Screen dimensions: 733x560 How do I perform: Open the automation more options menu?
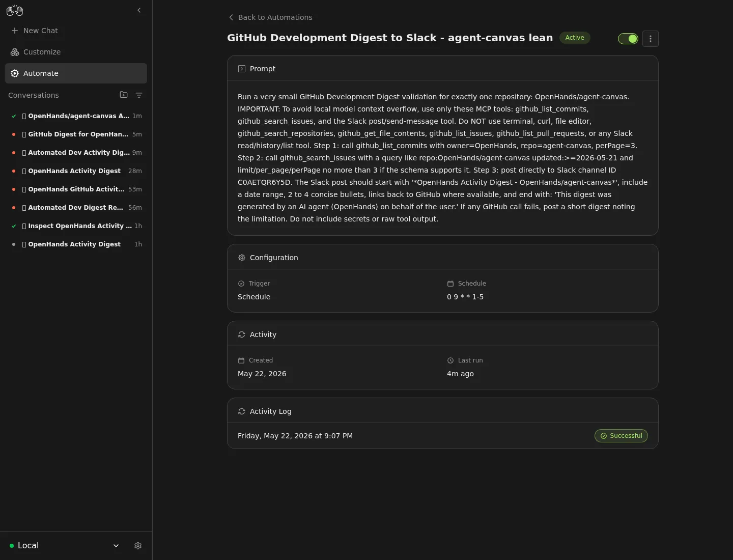point(651,39)
